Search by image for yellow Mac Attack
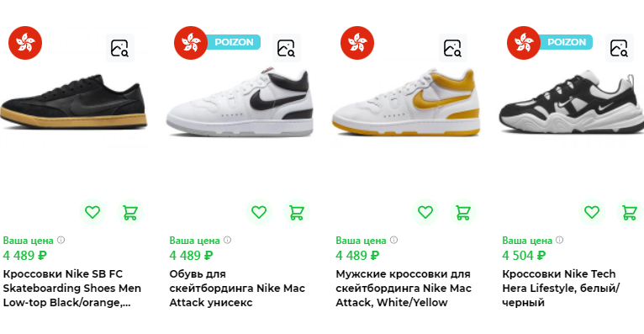Viewport: 644px width, 334px height. [452, 48]
